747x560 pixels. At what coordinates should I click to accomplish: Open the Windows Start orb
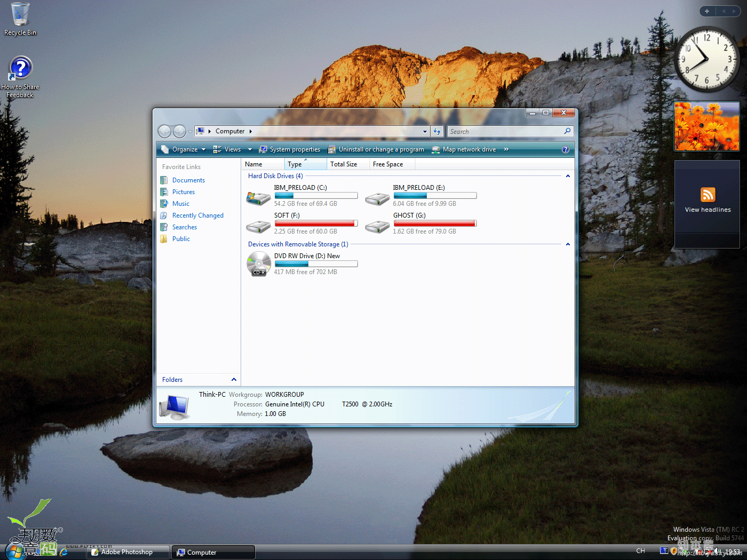[15, 551]
